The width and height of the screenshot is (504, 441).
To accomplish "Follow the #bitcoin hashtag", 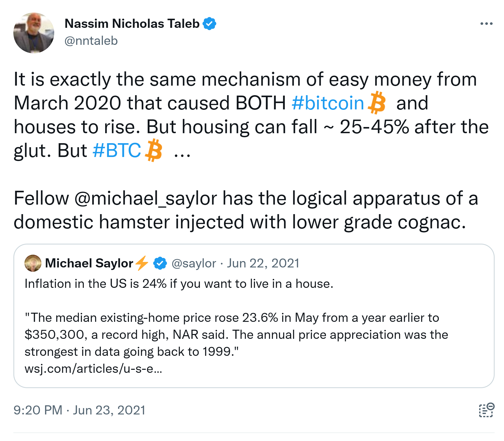I will (328, 103).
